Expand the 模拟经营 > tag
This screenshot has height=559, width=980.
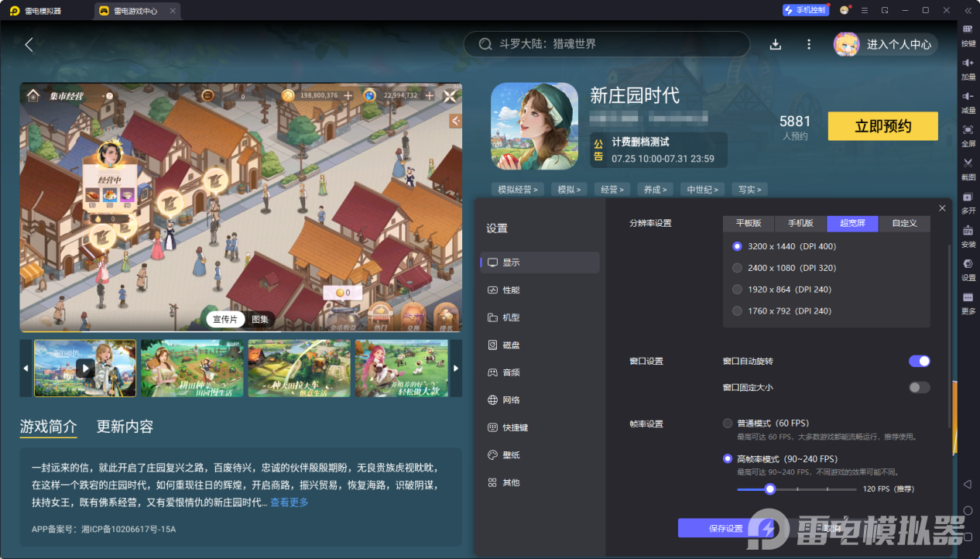tap(518, 189)
